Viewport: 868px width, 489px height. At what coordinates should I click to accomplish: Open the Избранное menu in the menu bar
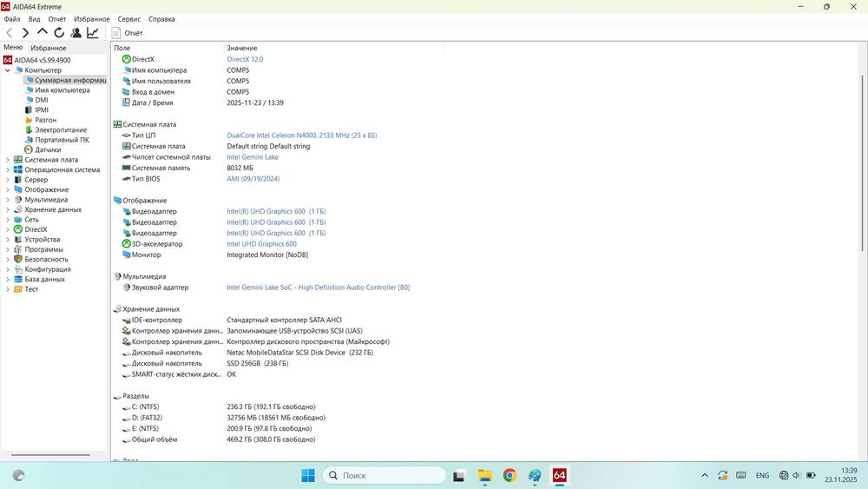[x=92, y=19]
